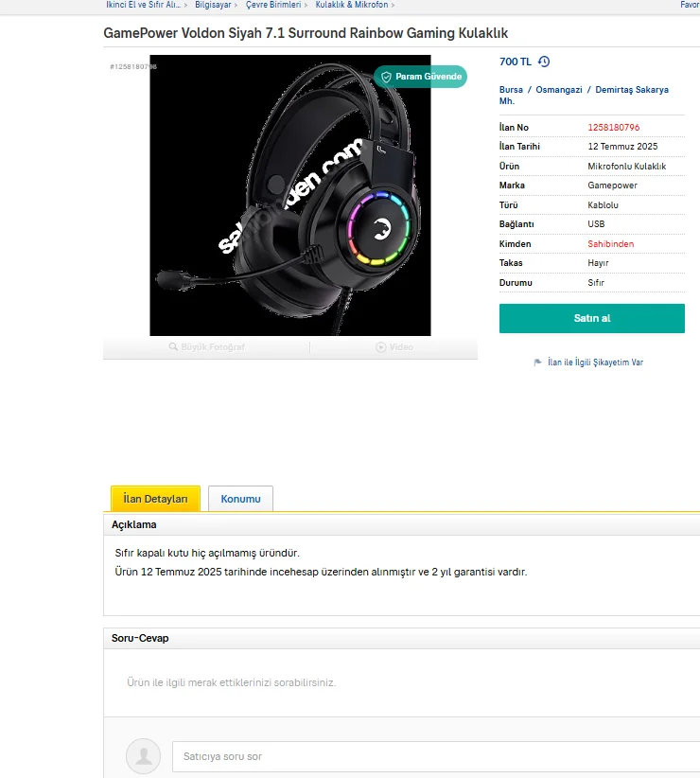The height and width of the screenshot is (778, 700).
Task: Go to the Bilgisayar breadcrumb category
Action: pyautogui.click(x=213, y=5)
